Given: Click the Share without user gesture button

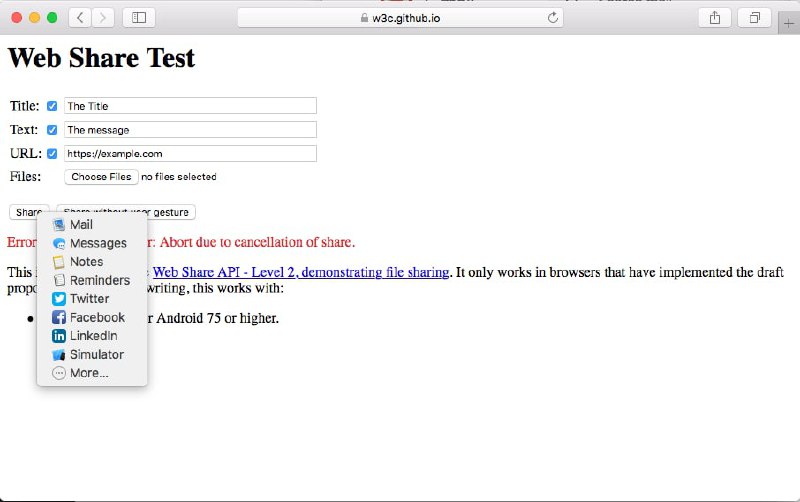Looking at the screenshot, I should pyautogui.click(x=126, y=212).
